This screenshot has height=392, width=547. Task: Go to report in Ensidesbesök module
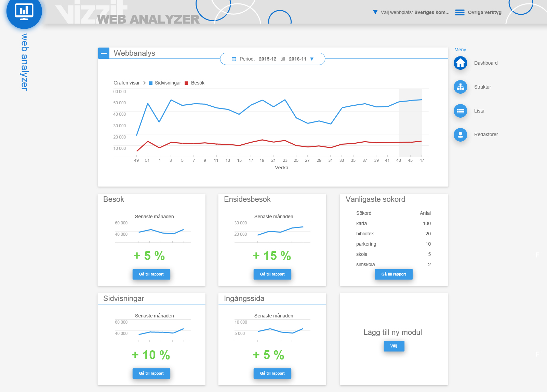click(x=272, y=274)
